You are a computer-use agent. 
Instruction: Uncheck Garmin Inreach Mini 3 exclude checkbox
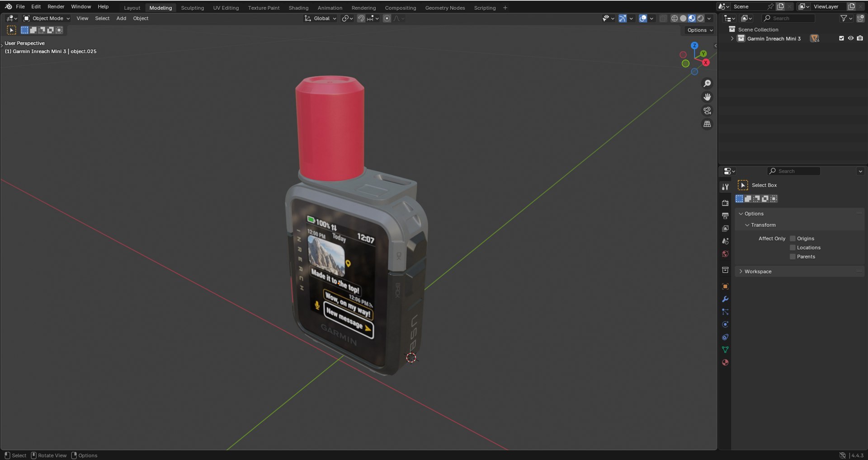(841, 38)
